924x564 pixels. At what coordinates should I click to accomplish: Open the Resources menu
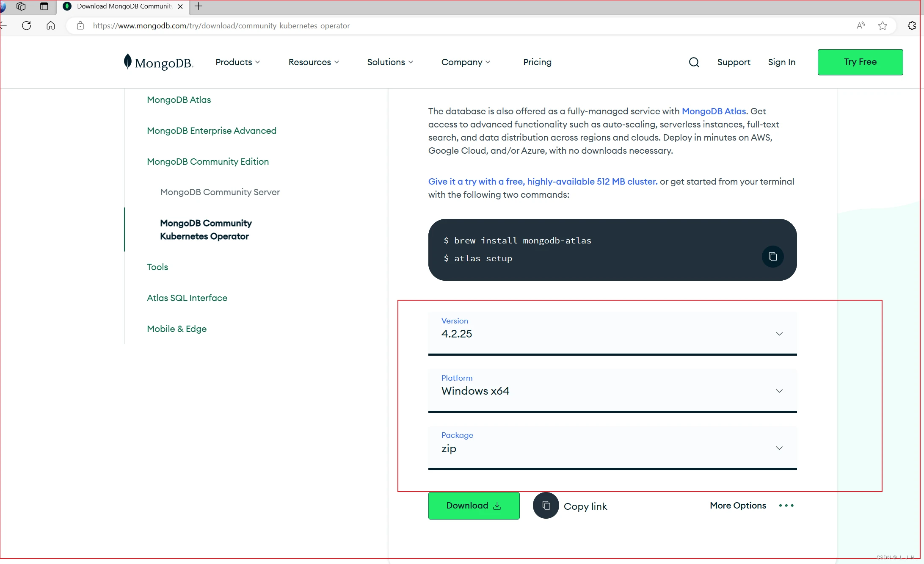point(313,62)
